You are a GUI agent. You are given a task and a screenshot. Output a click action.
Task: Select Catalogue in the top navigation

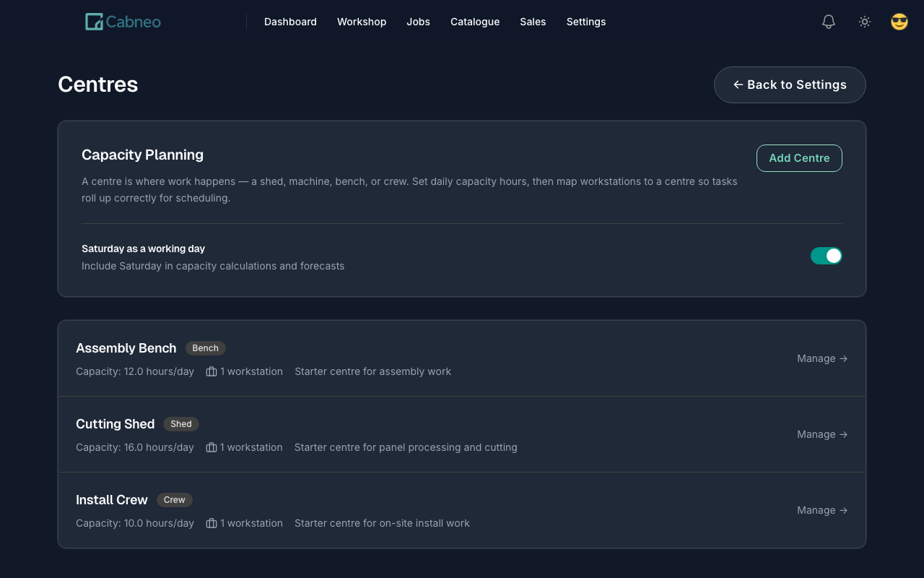[475, 22]
